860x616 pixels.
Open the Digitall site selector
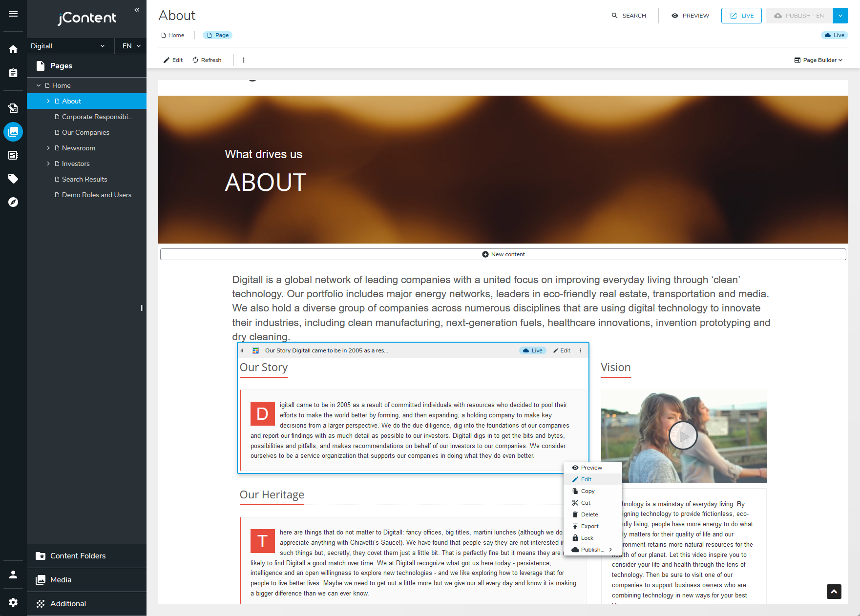pos(67,46)
